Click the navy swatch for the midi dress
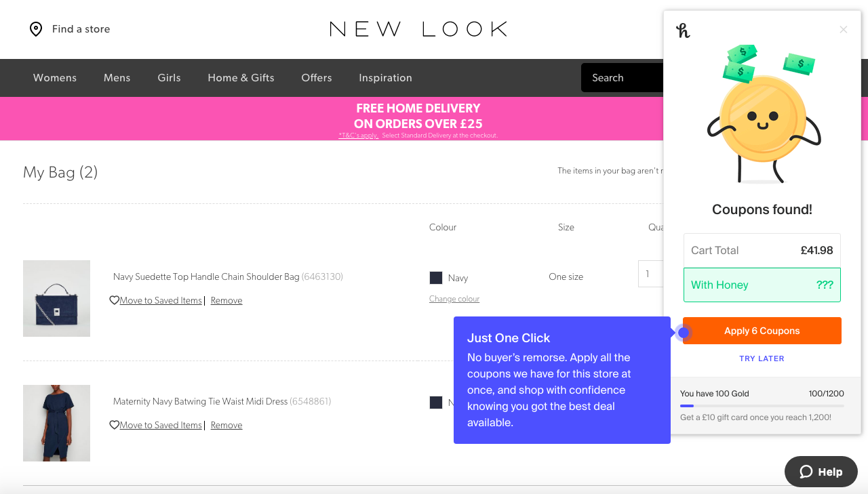The image size is (868, 494). pos(436,403)
